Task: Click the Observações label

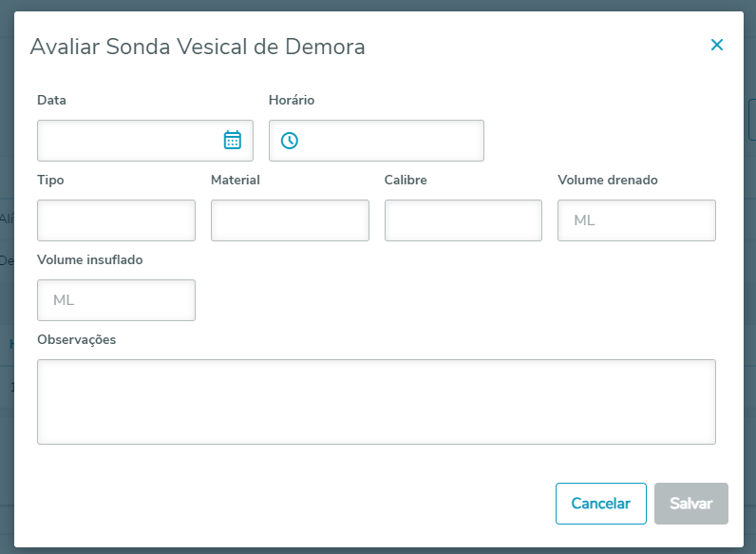Action: (x=76, y=339)
